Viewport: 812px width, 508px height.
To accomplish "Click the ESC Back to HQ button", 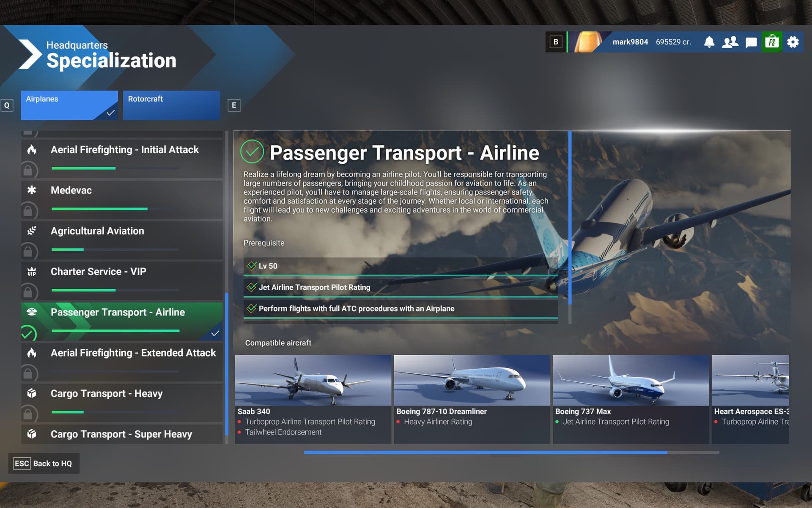I will click(44, 464).
